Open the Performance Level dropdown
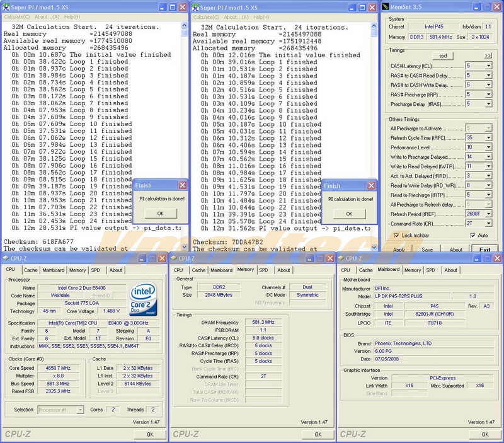Image resolution: width=504 pixels, height=443 pixels. (489, 147)
